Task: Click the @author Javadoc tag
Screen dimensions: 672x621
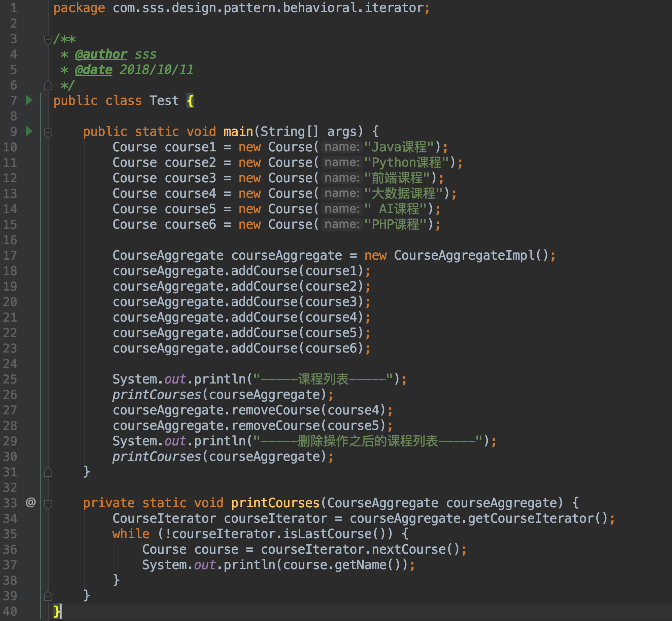Action: click(101, 54)
